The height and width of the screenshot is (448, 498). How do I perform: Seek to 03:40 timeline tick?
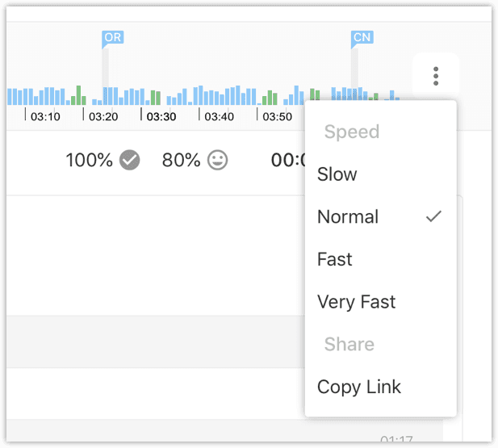(220, 117)
